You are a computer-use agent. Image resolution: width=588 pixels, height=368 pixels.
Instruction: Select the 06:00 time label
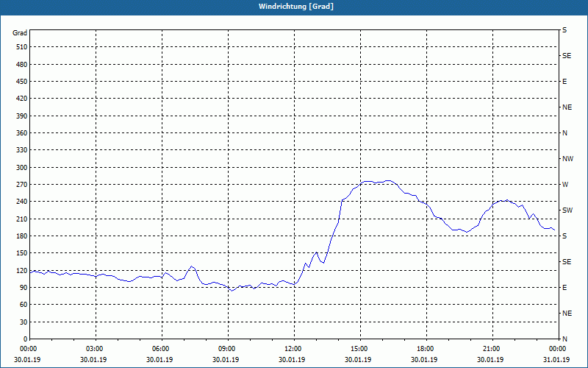[162, 349]
